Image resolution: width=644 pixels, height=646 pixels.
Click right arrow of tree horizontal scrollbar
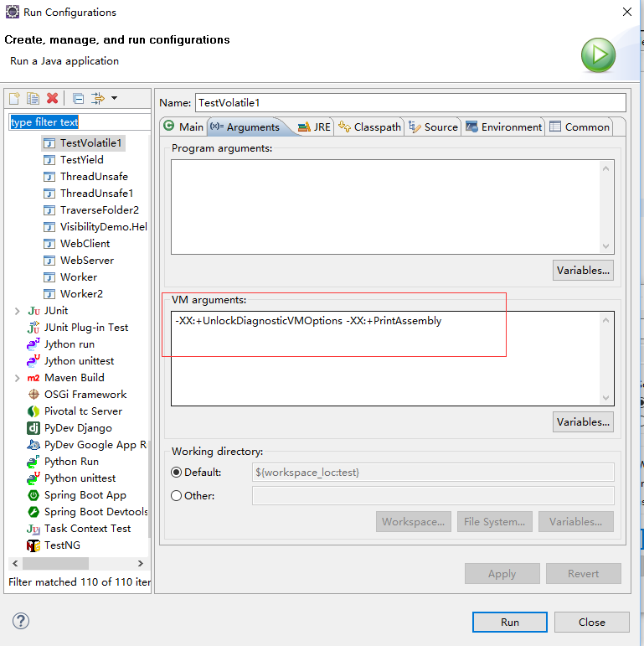(x=141, y=563)
